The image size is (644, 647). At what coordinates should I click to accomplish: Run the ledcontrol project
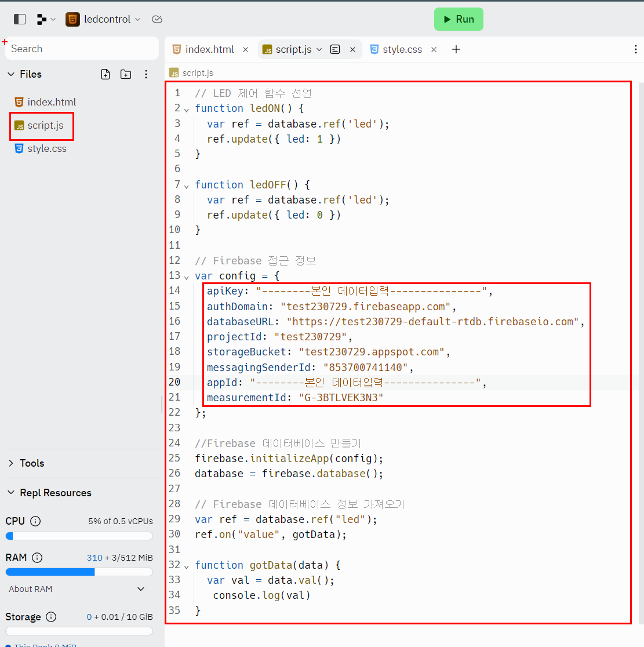coord(459,19)
